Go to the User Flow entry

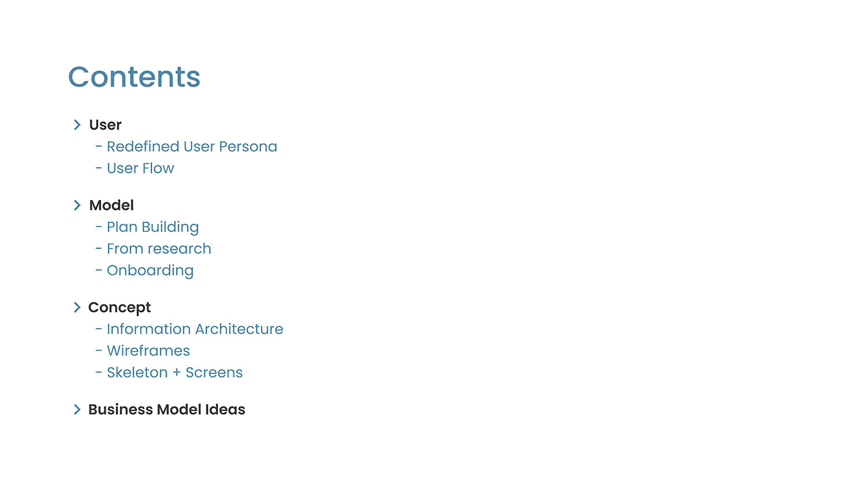140,168
